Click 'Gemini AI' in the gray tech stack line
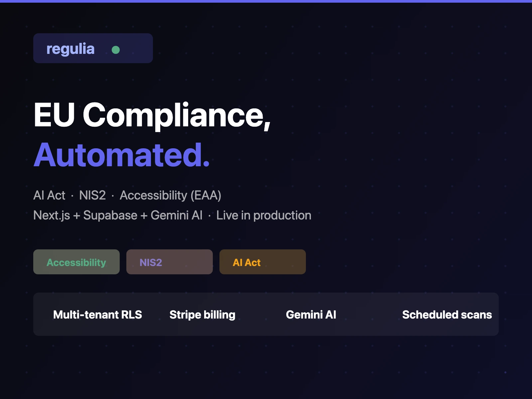The height and width of the screenshot is (399, 532). click(x=177, y=215)
